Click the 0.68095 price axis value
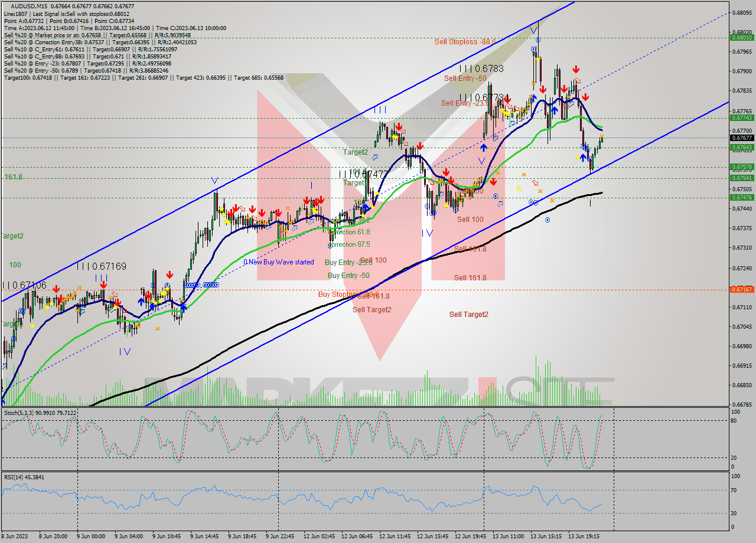Screen dimensions: 756x543 coord(741,12)
